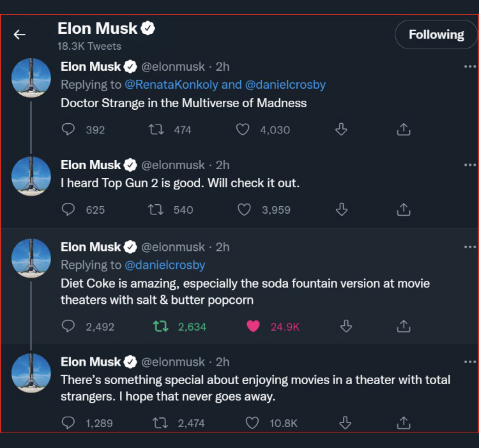Reply to the Doctor Strange tweet
The width and height of the screenshot is (479, 448).
[x=68, y=130]
